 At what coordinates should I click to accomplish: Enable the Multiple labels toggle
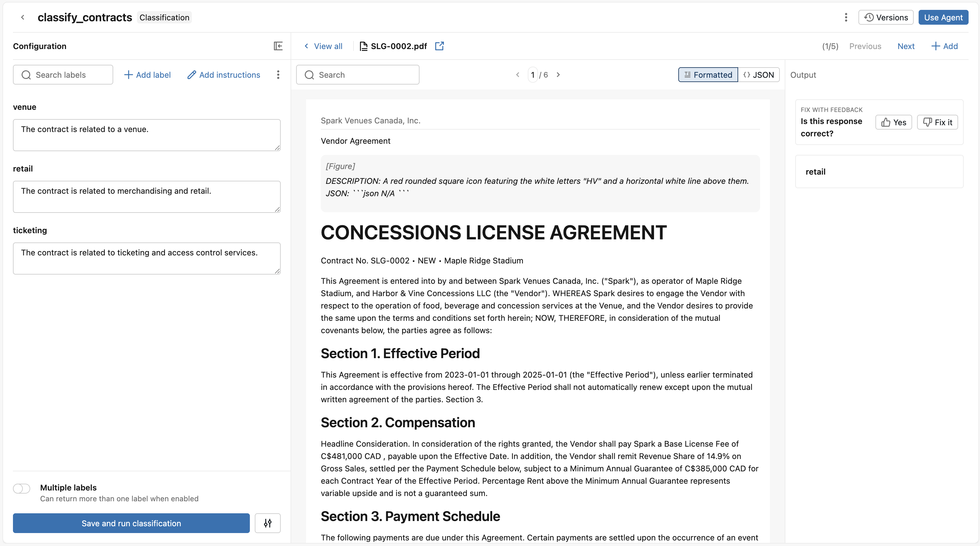tap(22, 488)
